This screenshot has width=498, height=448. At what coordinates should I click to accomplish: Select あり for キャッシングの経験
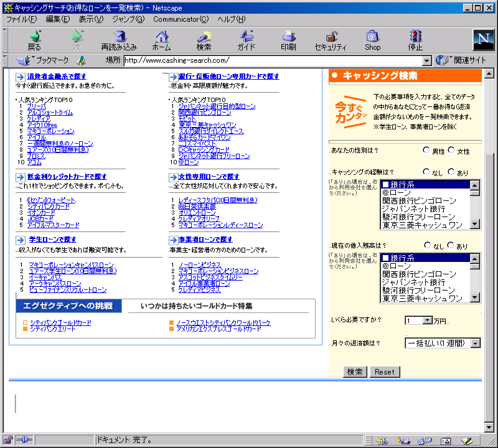(451, 172)
